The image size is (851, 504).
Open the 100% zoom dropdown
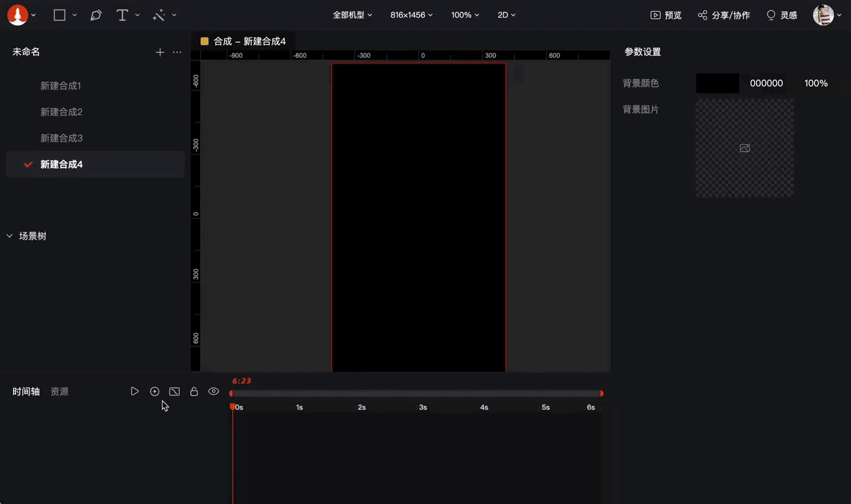[465, 15]
